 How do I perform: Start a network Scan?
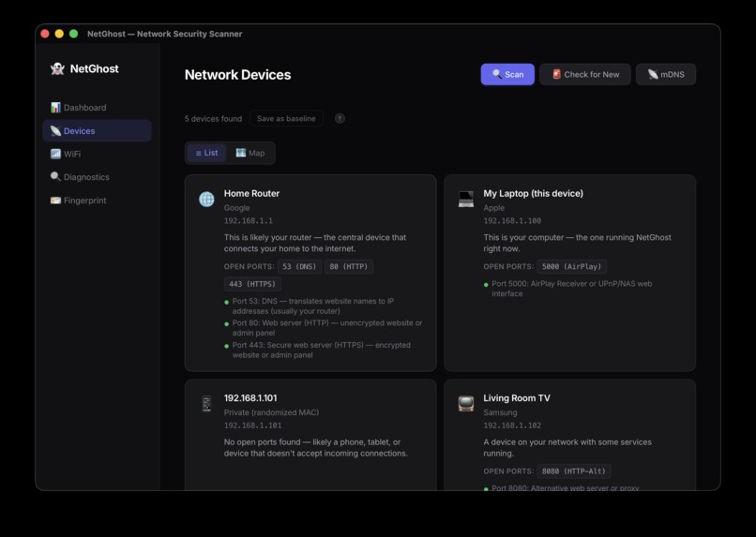coord(507,74)
